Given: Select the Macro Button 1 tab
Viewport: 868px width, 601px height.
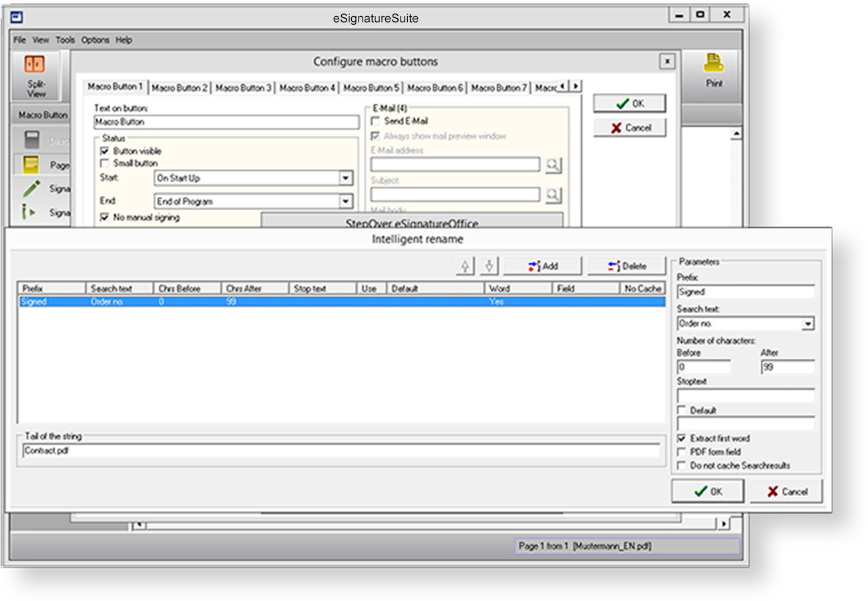Looking at the screenshot, I should click(115, 87).
